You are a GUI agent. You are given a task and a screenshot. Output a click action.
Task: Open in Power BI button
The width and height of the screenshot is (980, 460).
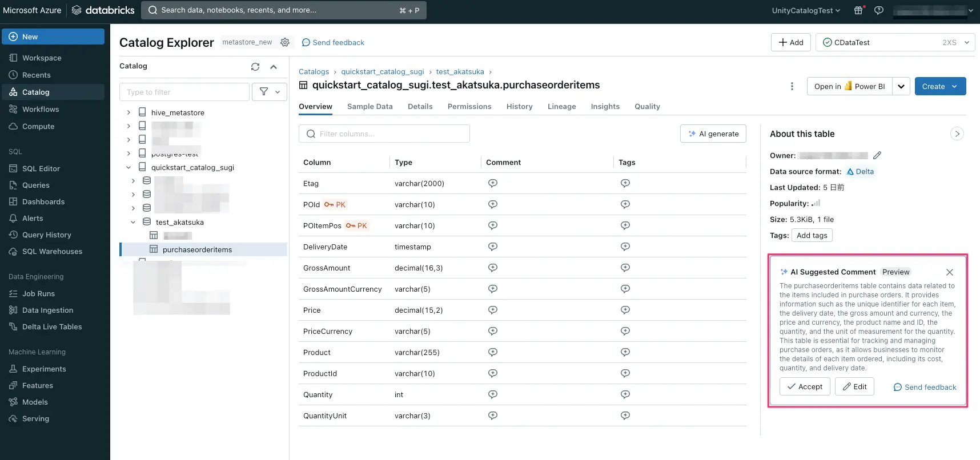point(850,86)
